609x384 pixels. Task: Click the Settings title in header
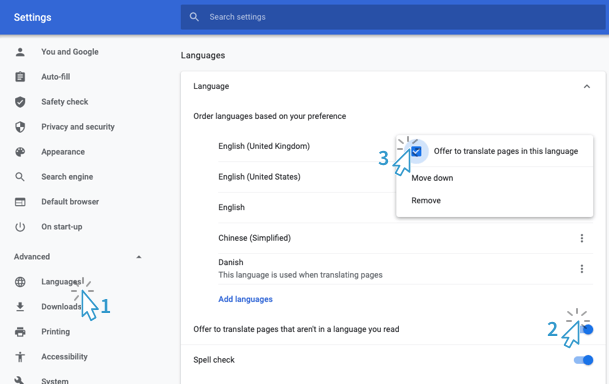pos(33,17)
